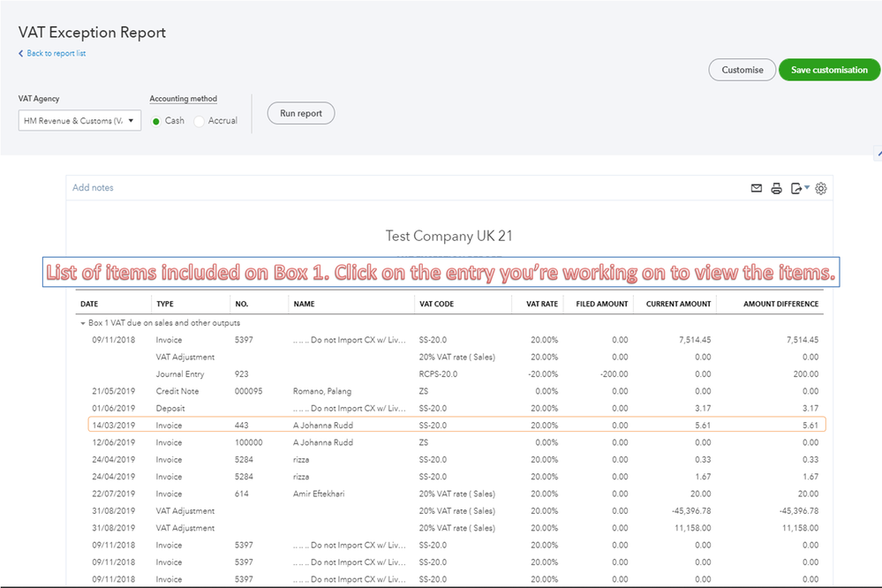Viewport: 882px width, 588px height.
Task: Click the -200.00 filed amount value
Action: click(614, 374)
